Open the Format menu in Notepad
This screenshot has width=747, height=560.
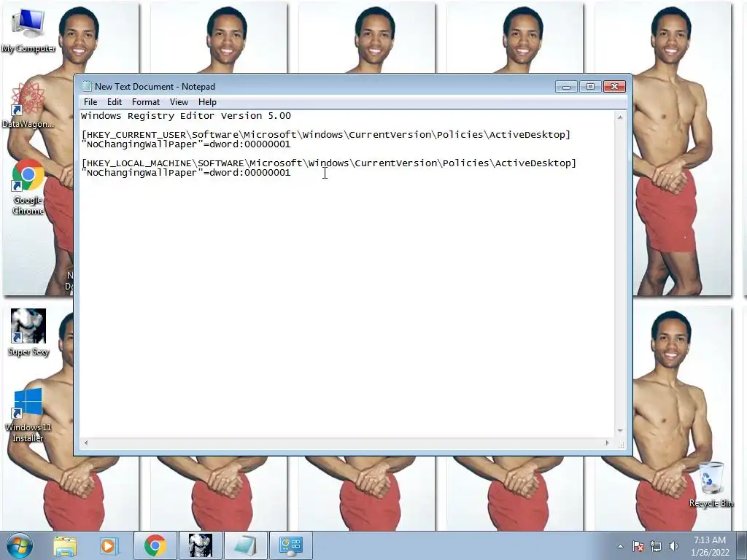pyautogui.click(x=146, y=102)
